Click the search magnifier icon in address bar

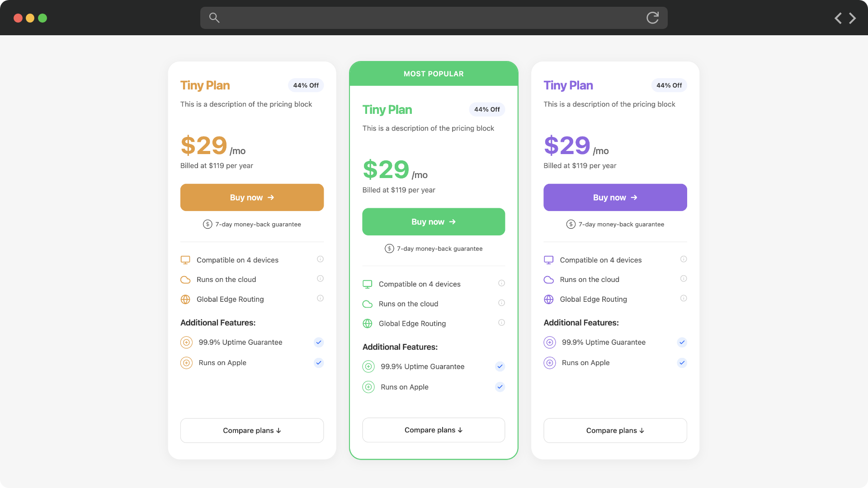point(214,18)
